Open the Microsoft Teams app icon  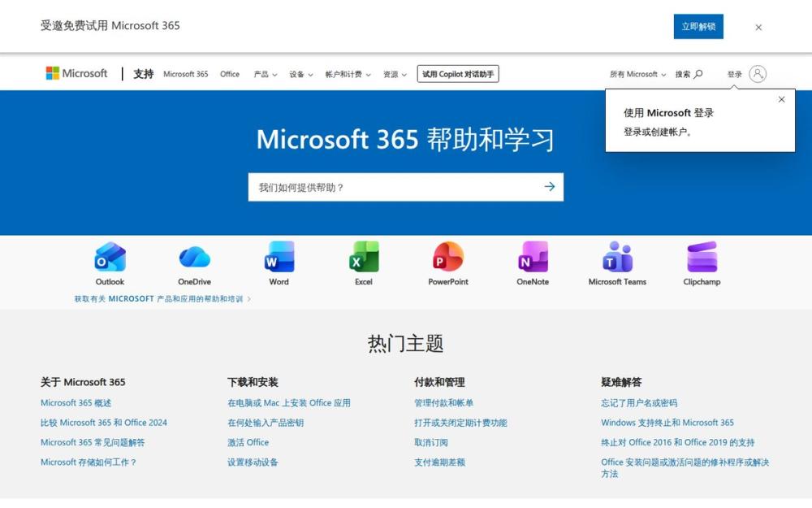[616, 256]
